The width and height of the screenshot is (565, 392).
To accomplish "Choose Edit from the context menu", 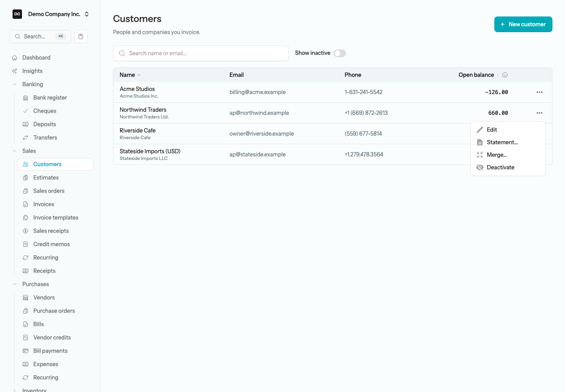I will (x=508, y=130).
